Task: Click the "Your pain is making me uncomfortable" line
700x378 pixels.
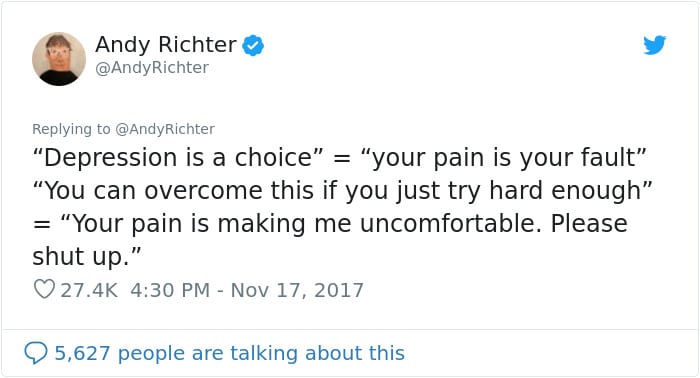Action: (x=330, y=224)
